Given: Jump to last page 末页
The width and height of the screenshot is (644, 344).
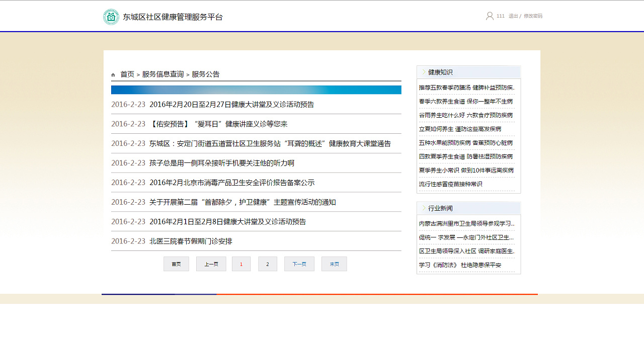Looking at the screenshot, I should coord(334,264).
